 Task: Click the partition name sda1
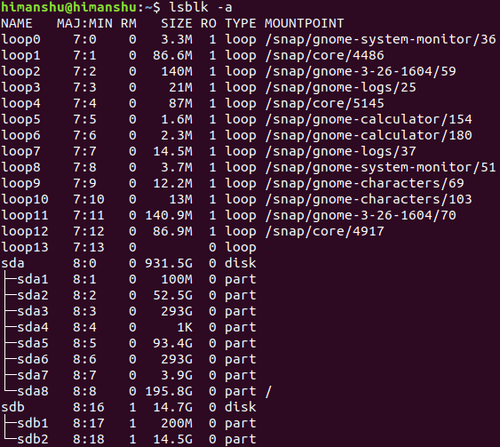click(33, 279)
